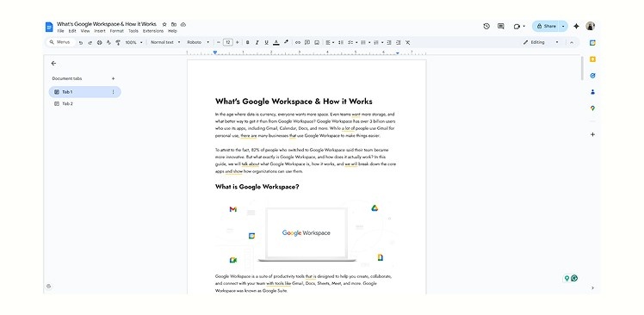Click the font size field
The height and width of the screenshot is (315, 644).
(228, 42)
